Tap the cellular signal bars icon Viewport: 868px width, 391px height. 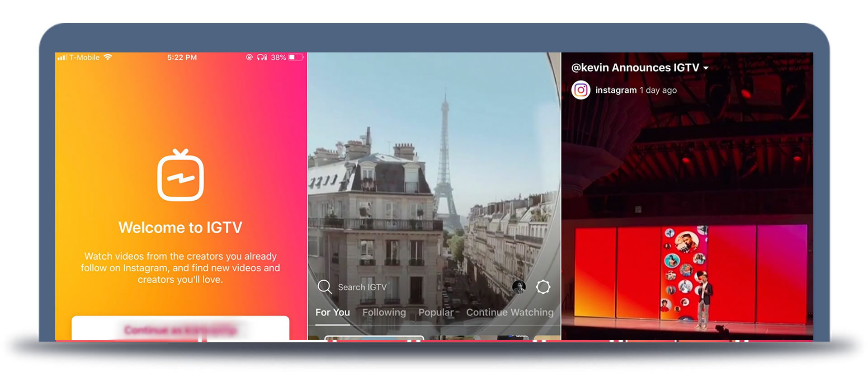tap(62, 57)
